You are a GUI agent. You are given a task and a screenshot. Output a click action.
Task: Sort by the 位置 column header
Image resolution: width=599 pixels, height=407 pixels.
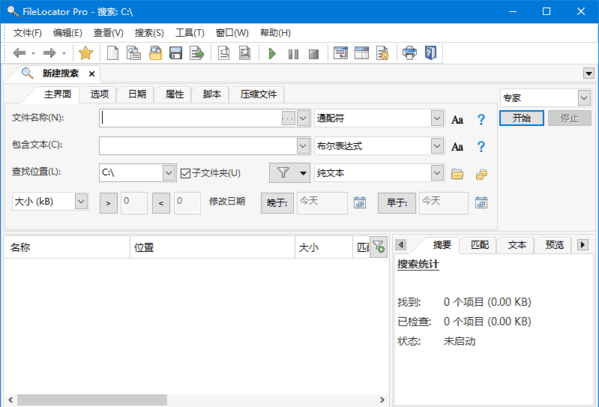tap(212, 248)
